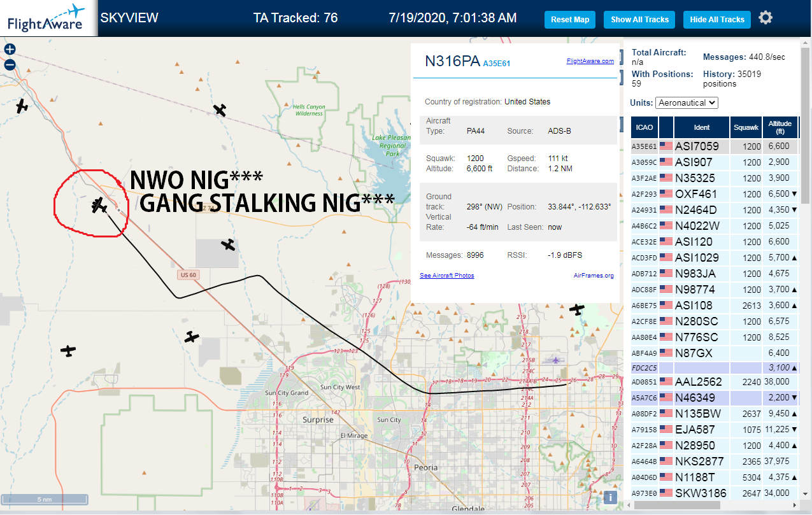Select the NKS2877 row

point(715,462)
